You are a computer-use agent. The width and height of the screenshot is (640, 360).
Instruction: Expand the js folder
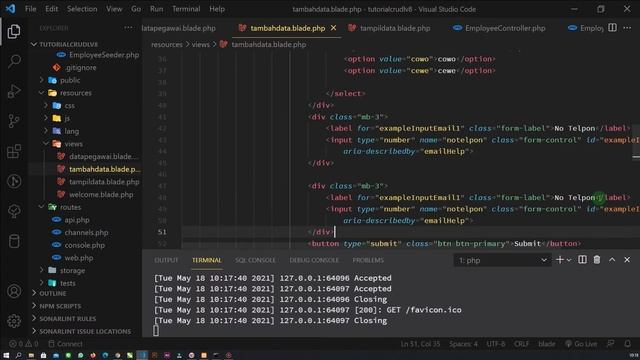67,118
